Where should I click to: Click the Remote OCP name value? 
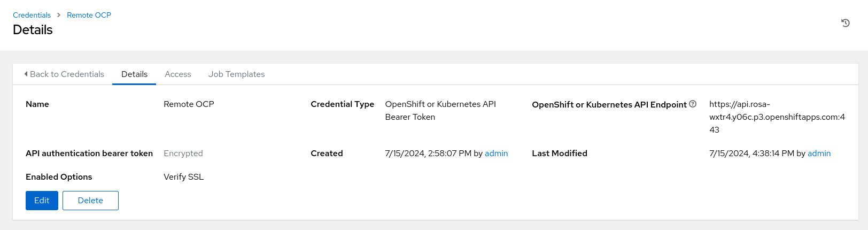189,104
